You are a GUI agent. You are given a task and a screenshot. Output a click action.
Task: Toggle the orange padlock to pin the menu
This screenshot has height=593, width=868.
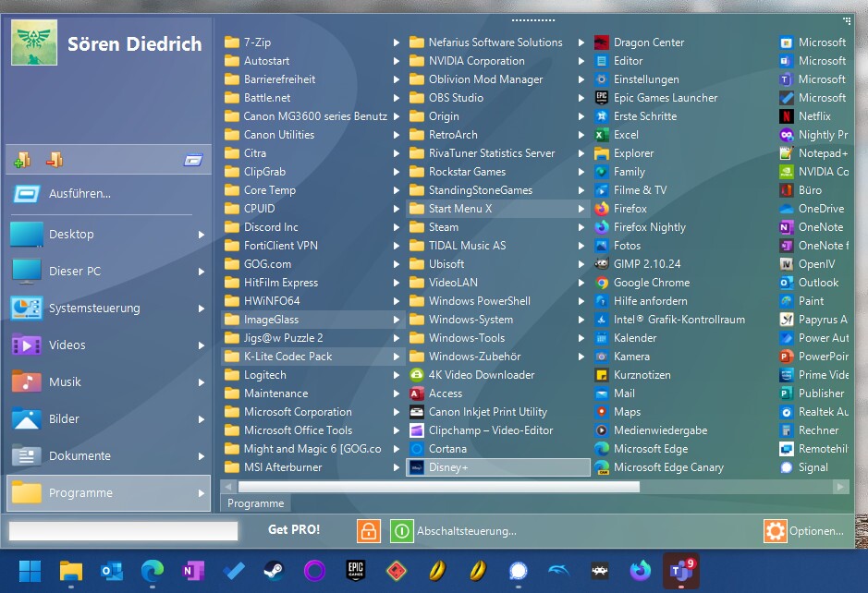click(367, 531)
